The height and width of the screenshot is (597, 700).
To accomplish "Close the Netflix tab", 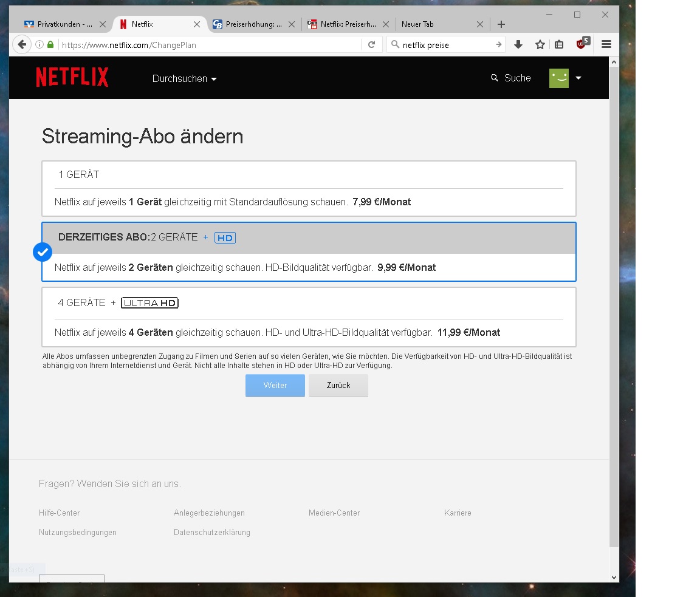I will pyautogui.click(x=196, y=24).
